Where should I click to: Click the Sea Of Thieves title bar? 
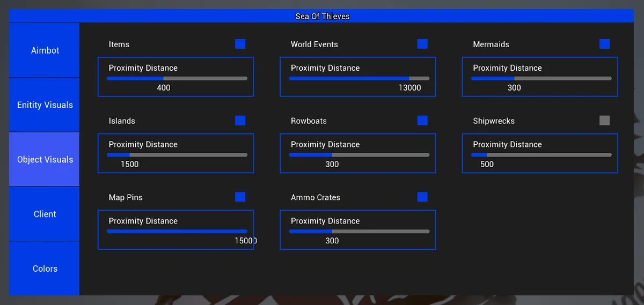(322, 16)
